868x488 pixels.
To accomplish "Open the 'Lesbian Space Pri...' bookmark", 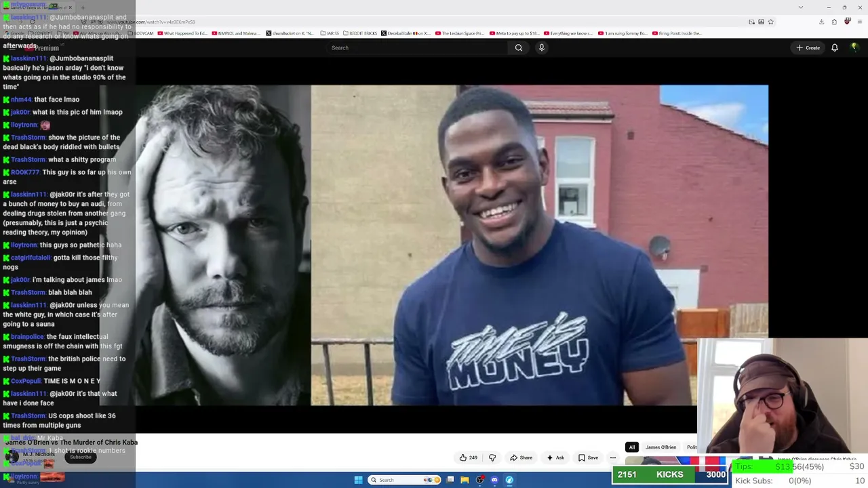I will click(460, 33).
